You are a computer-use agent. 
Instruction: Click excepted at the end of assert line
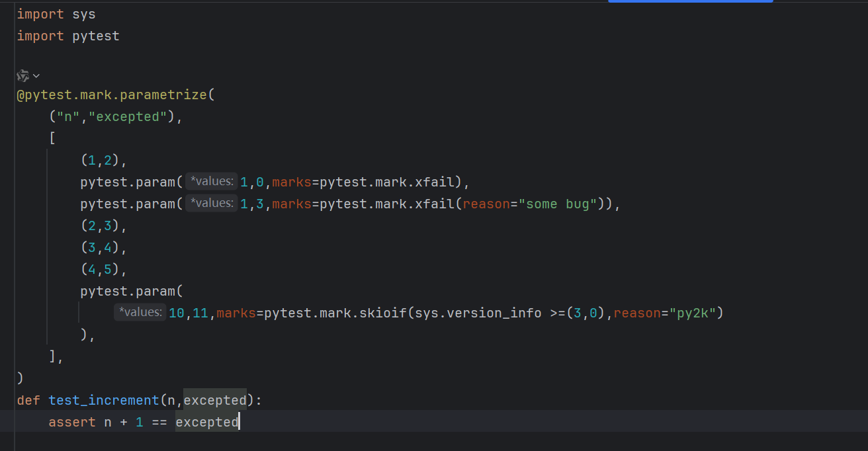coord(207,422)
